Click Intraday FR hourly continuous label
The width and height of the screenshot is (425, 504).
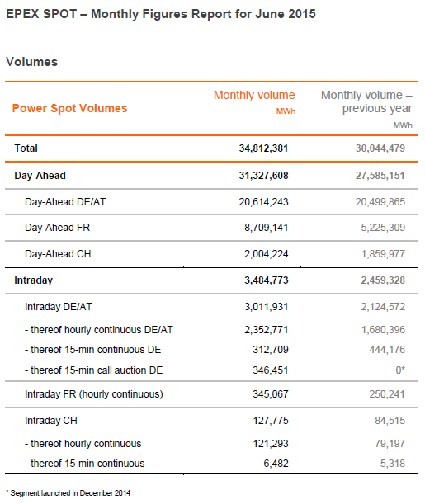pyautogui.click(x=94, y=394)
